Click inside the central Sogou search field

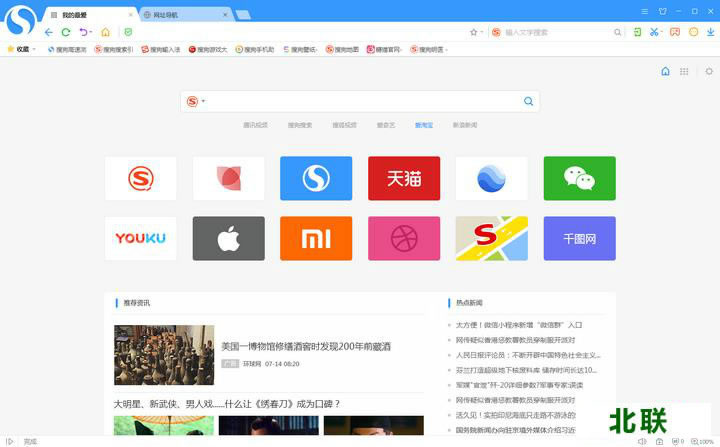point(360,101)
